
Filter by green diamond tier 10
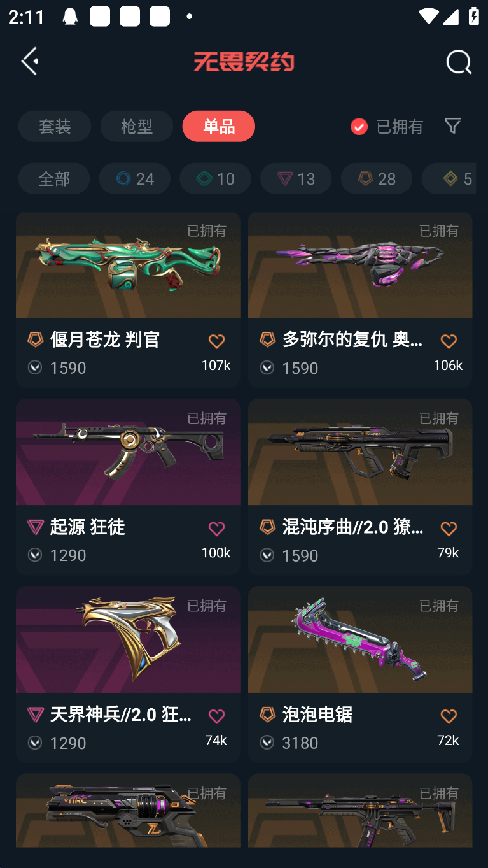[x=215, y=178]
